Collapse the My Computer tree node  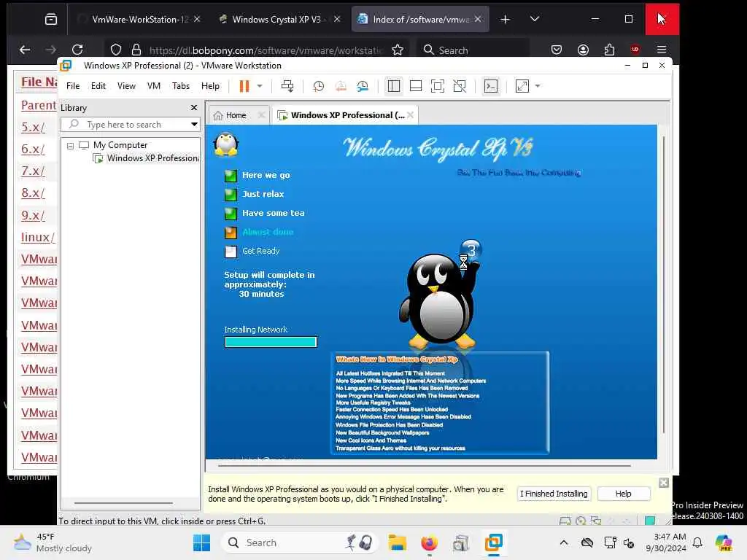point(71,146)
